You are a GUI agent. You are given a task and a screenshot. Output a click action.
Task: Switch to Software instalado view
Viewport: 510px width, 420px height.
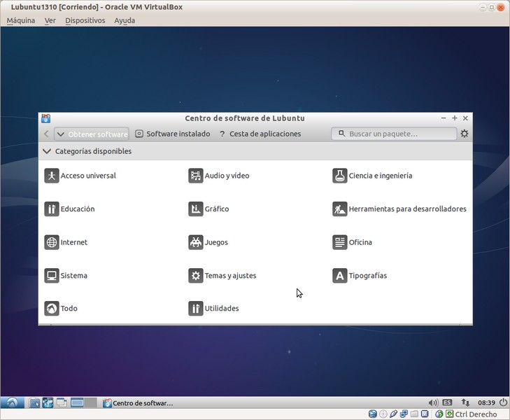click(x=173, y=134)
